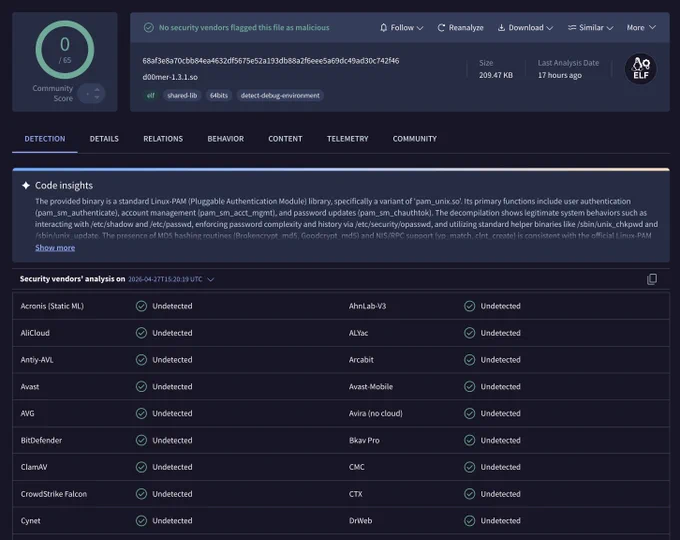Click the Reanalyze button
680x540 pixels.
(460, 28)
